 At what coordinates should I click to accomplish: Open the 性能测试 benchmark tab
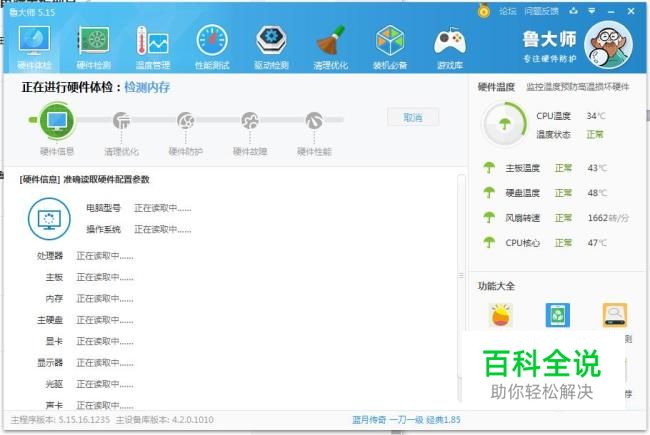(x=212, y=48)
